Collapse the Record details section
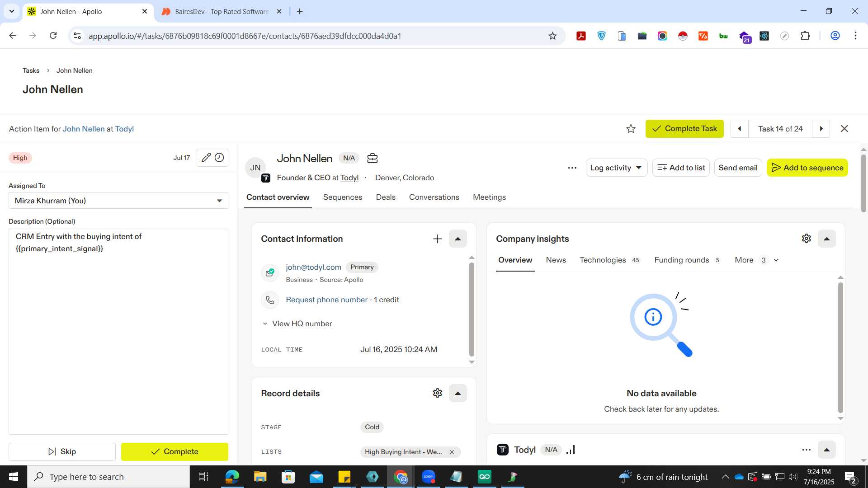This screenshot has width=868, height=488. (458, 393)
